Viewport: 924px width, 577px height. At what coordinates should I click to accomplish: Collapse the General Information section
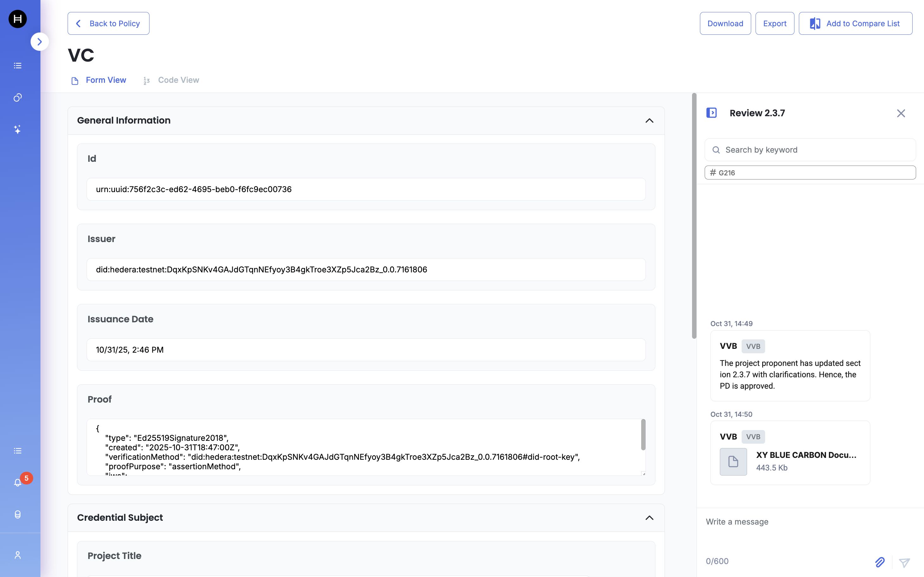[x=649, y=121]
